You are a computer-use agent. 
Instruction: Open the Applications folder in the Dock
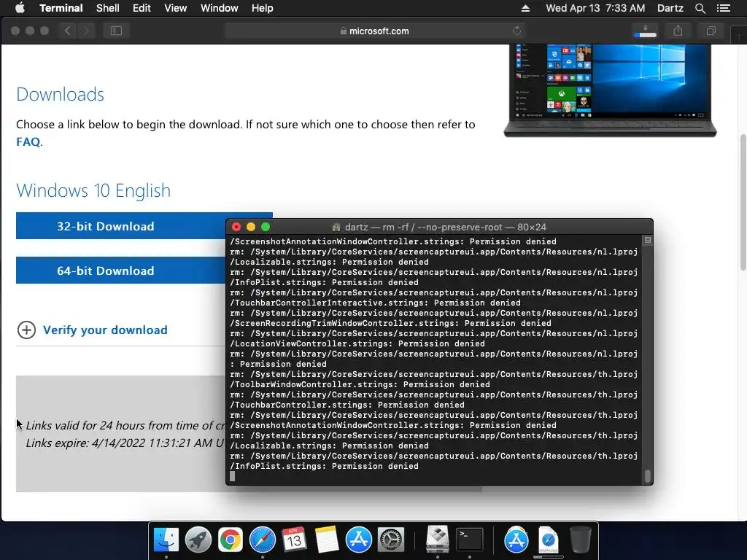516,540
